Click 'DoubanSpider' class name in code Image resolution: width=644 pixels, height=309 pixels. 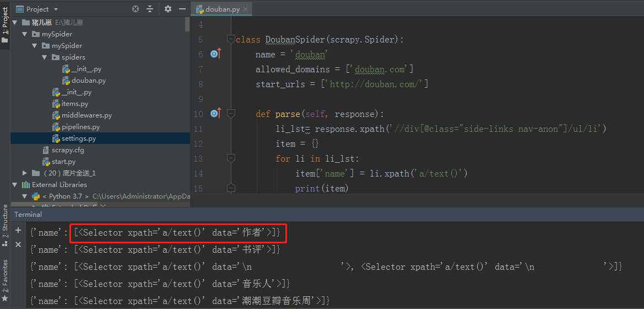(x=295, y=40)
